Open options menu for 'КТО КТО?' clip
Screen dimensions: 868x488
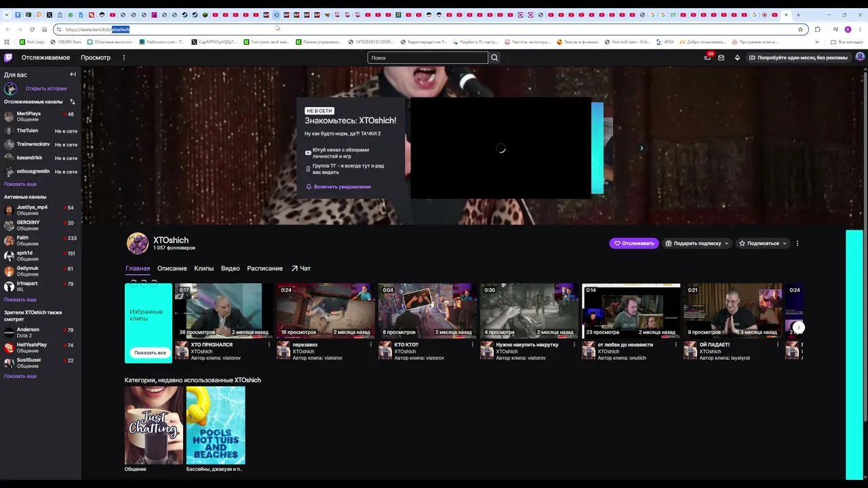point(473,345)
